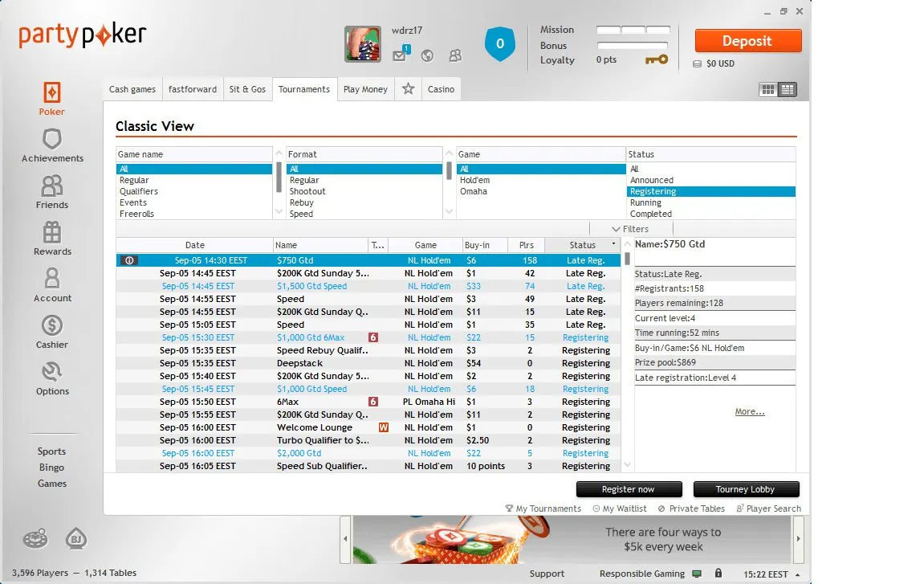The image size is (924, 584).
Task: Sort by the Date column header
Action: 194,245
